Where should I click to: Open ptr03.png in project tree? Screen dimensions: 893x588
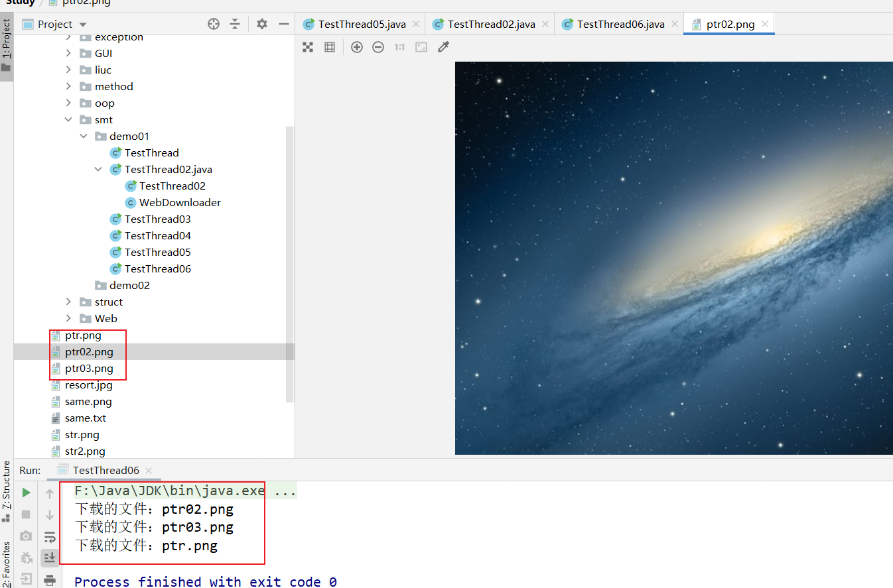(89, 369)
